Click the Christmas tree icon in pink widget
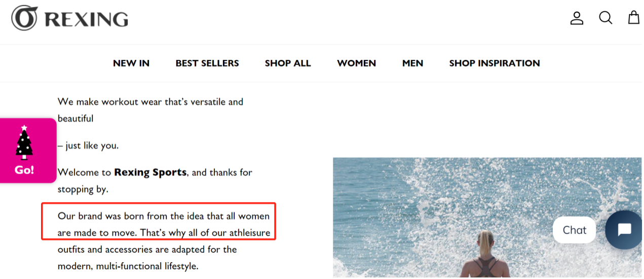 (24, 142)
